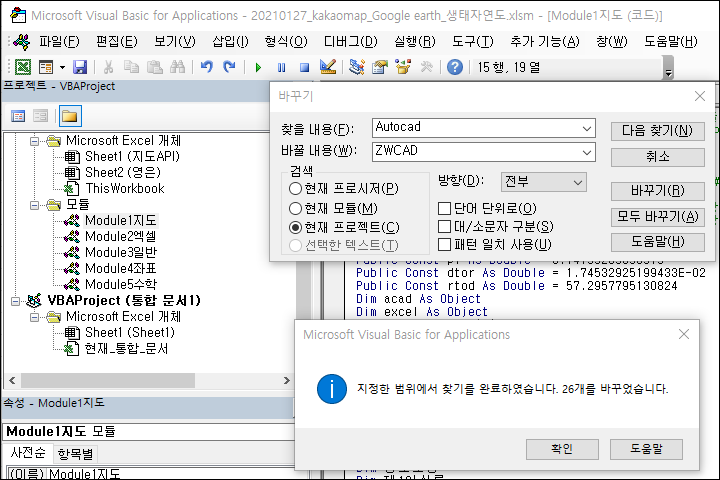
Task: Click the View Code icon in Project pane
Action: 18,116
